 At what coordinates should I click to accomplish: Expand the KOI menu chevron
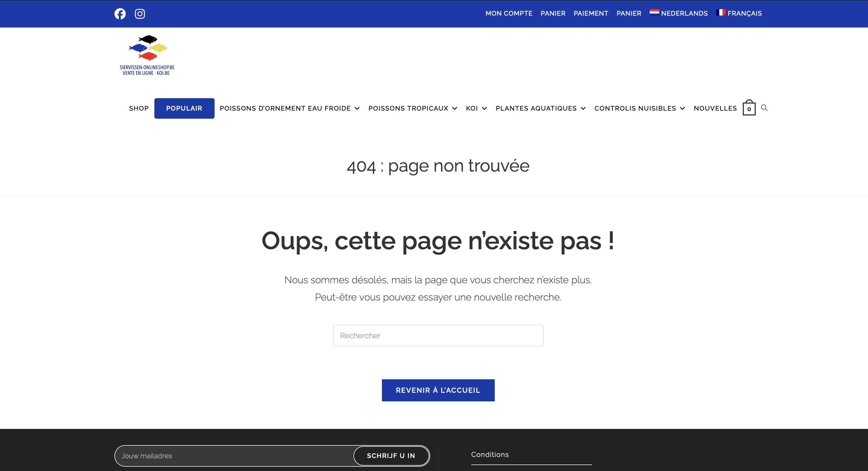click(484, 108)
